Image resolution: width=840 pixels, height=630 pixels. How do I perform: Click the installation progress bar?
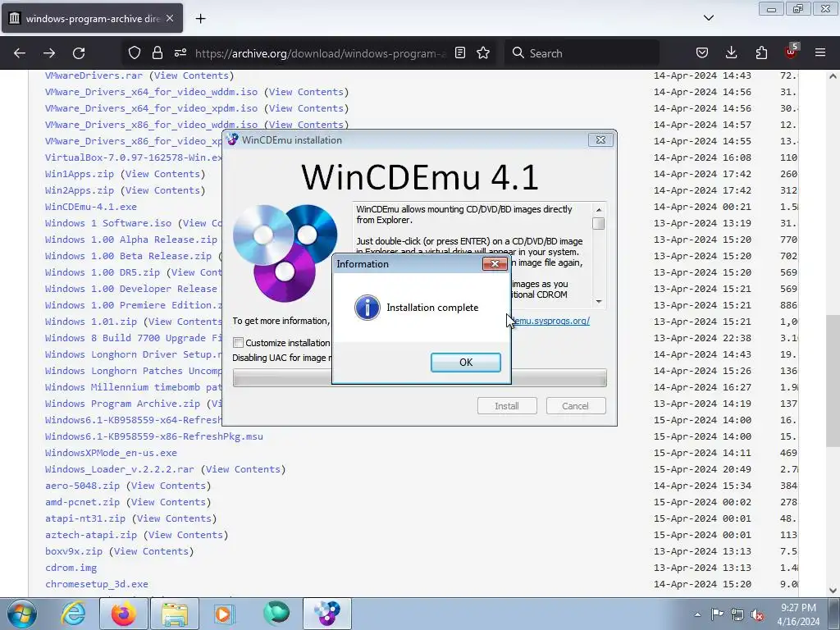(x=419, y=377)
